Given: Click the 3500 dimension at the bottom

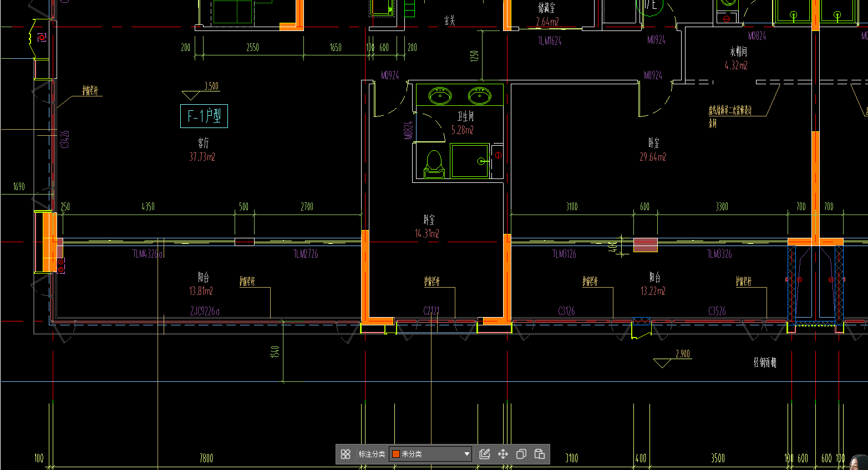Looking at the screenshot, I should [718, 458].
